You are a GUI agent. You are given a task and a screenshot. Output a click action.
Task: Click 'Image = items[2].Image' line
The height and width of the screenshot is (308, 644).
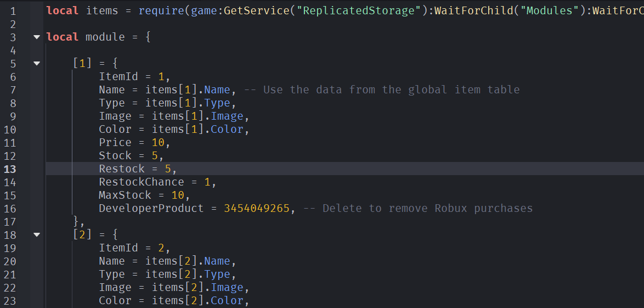(174, 287)
